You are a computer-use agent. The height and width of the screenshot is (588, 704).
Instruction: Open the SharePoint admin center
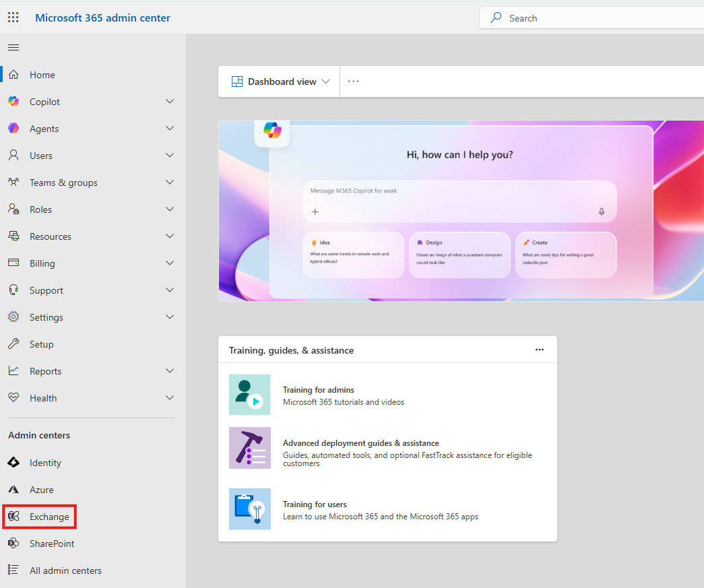point(51,544)
